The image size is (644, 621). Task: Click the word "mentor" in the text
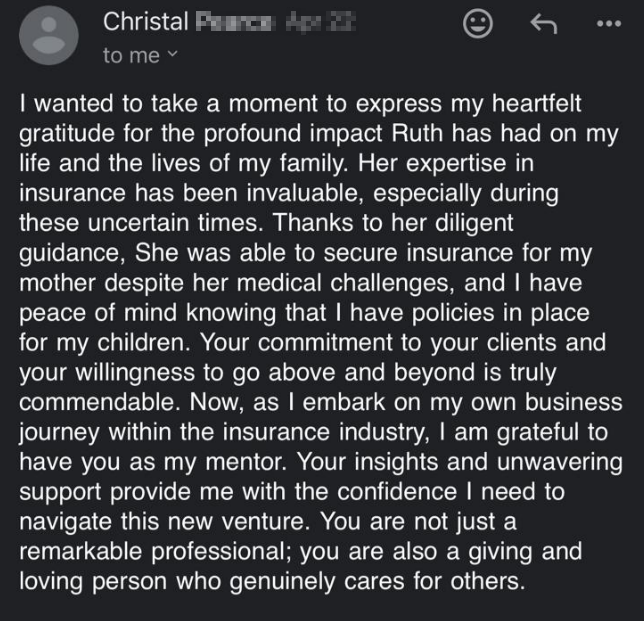pos(245,462)
